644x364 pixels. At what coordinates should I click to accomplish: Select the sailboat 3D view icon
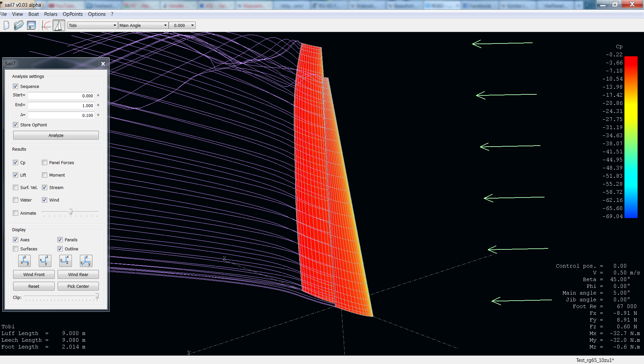pos(59,26)
